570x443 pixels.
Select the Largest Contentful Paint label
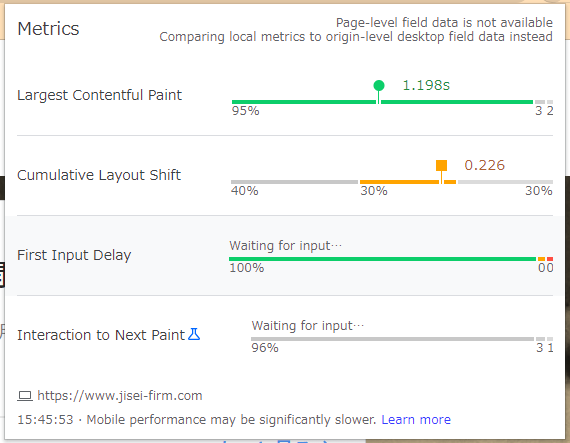tap(99, 95)
